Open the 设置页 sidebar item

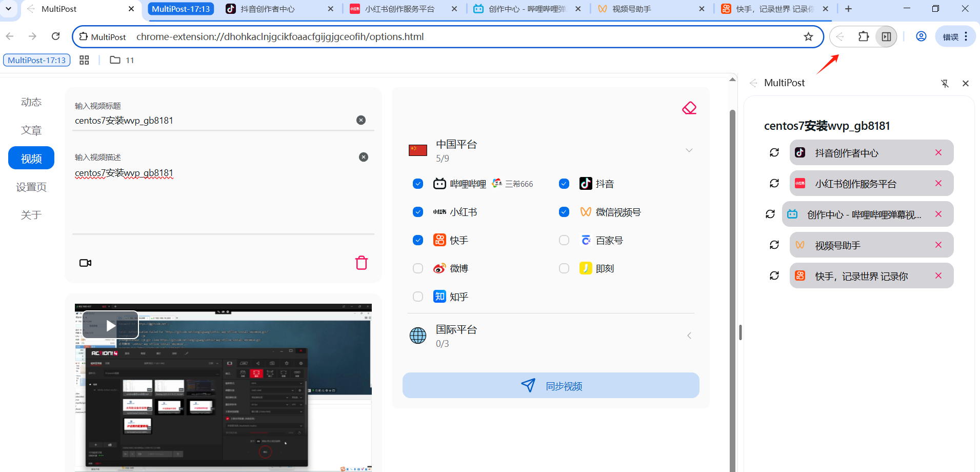[x=31, y=187]
